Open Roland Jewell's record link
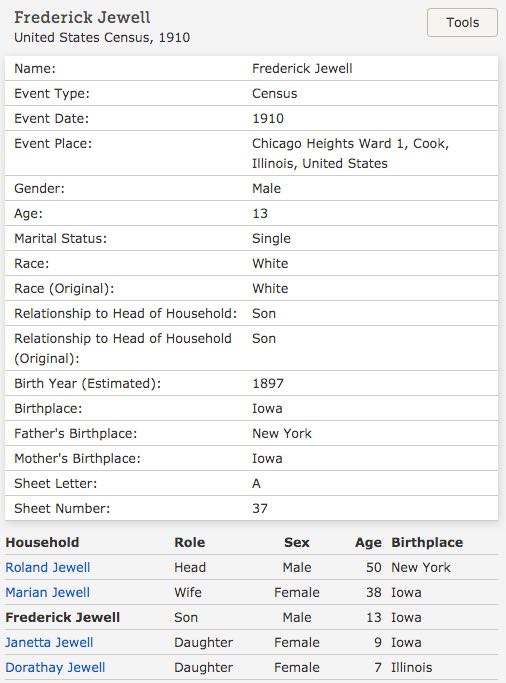The width and height of the screenshot is (506, 683). (47, 567)
